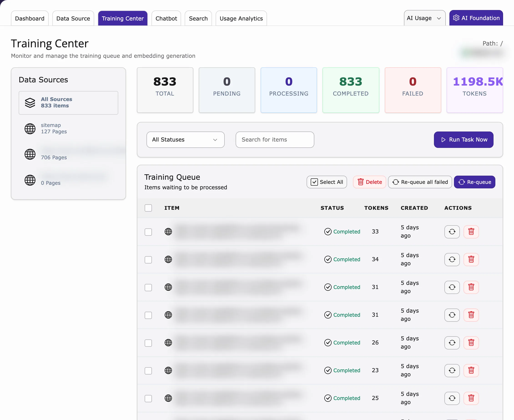514x420 pixels.
Task: Delete the item with 34 tokens
Action: pos(471,259)
